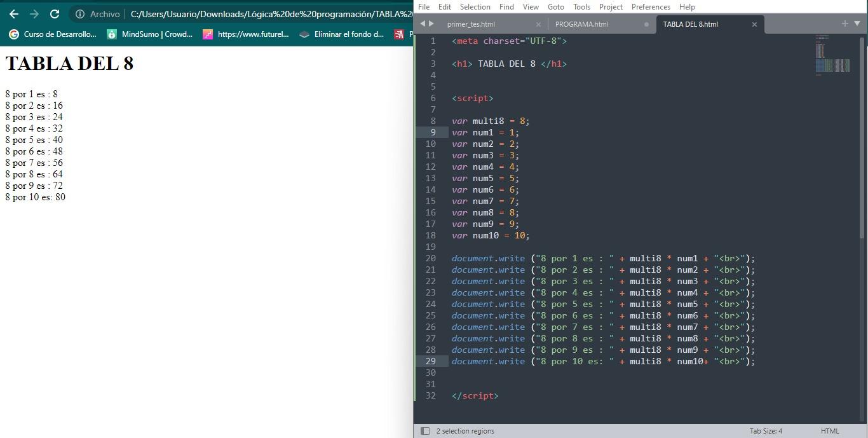Click the previous tab arrow

(423, 24)
